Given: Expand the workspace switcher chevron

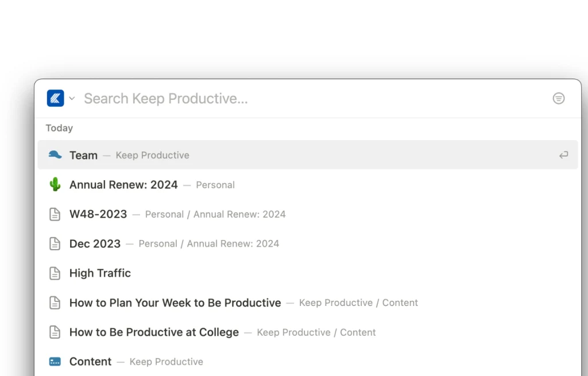Looking at the screenshot, I should point(71,98).
